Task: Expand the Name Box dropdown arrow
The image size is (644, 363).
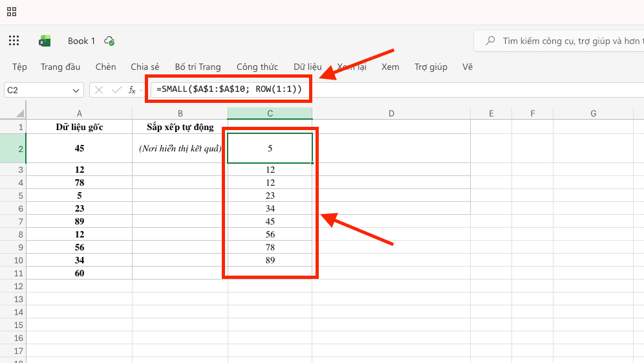Action: point(76,91)
